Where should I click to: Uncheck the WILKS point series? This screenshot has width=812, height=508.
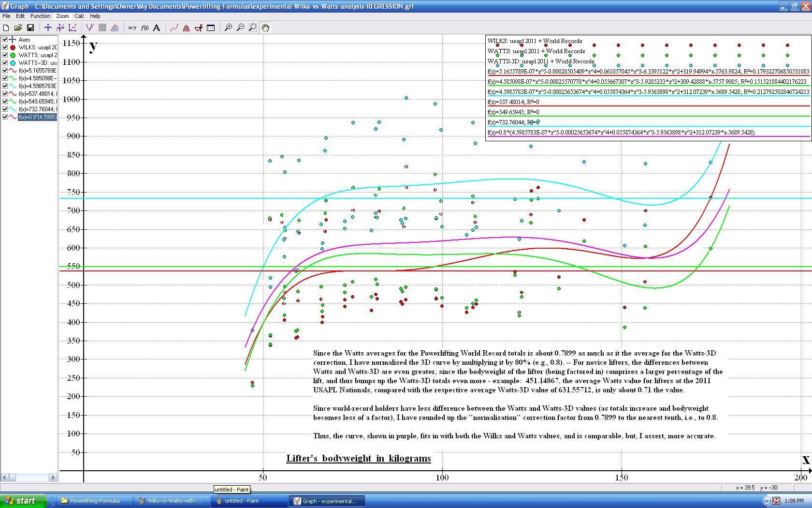pyautogui.click(x=5, y=47)
